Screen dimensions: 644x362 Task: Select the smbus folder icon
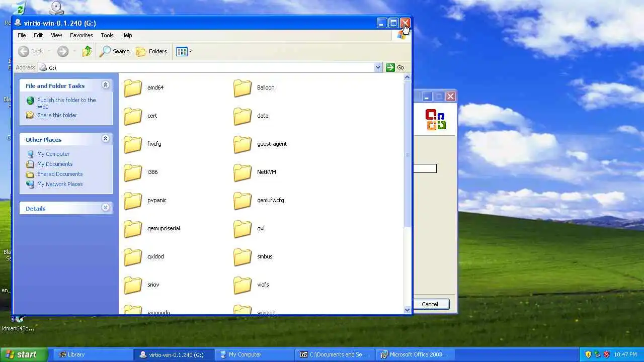243,257
